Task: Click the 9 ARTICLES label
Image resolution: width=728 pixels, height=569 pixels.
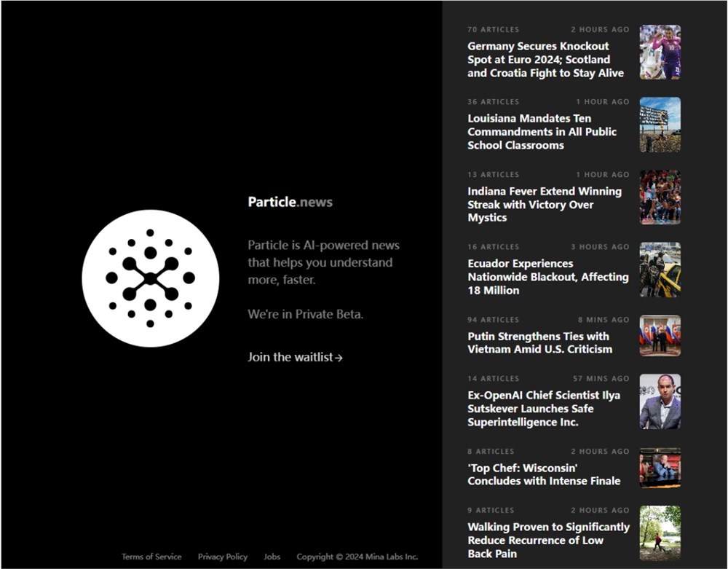Action: click(491, 510)
